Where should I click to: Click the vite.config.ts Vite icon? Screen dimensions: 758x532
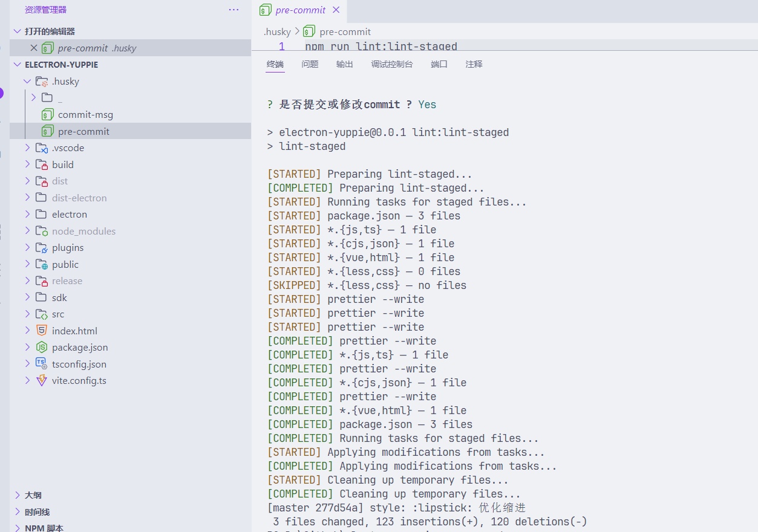[41, 380]
